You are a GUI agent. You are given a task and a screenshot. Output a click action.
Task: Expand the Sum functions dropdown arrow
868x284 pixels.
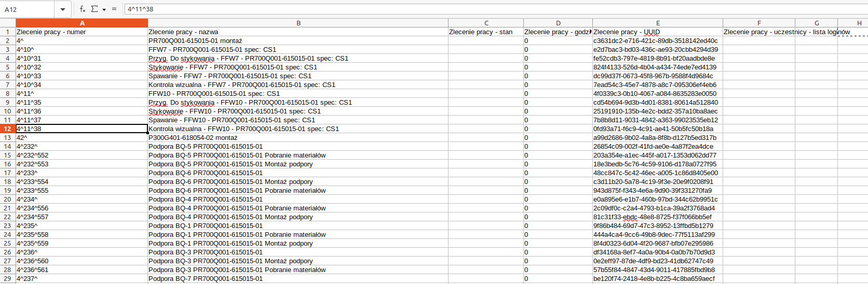(x=104, y=9)
